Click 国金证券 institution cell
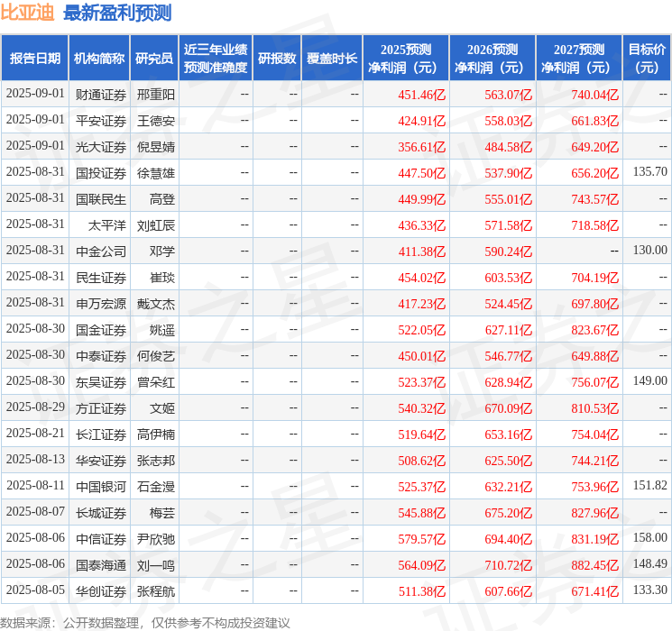 (101, 330)
